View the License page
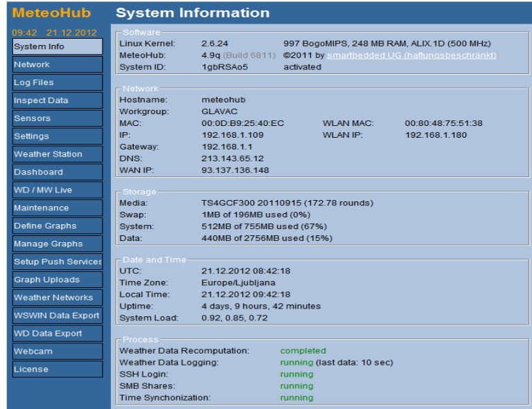532x409 pixels. point(57,370)
